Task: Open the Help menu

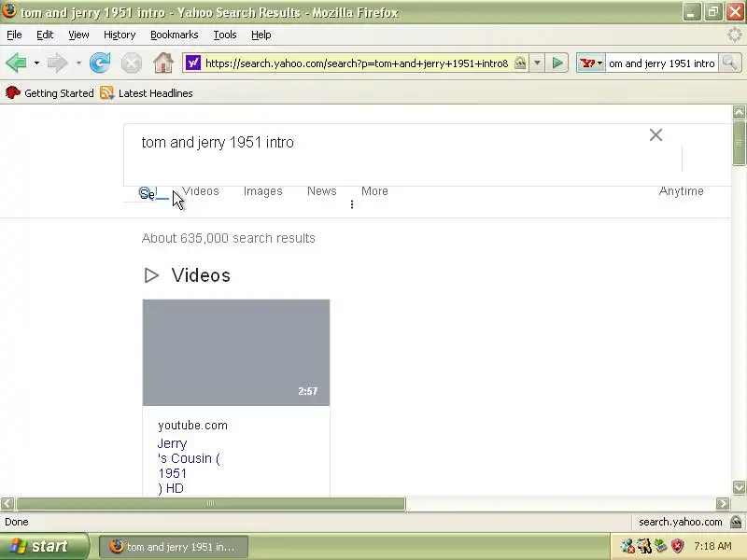Action: pos(261,35)
